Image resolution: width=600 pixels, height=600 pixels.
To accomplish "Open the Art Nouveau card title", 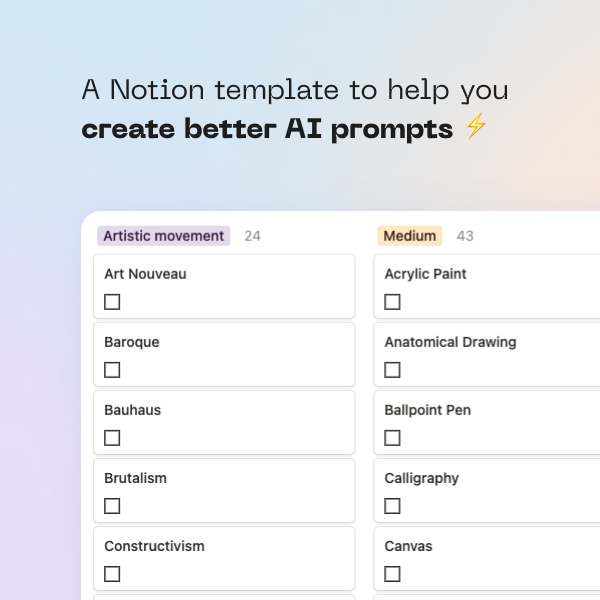I will (x=145, y=274).
